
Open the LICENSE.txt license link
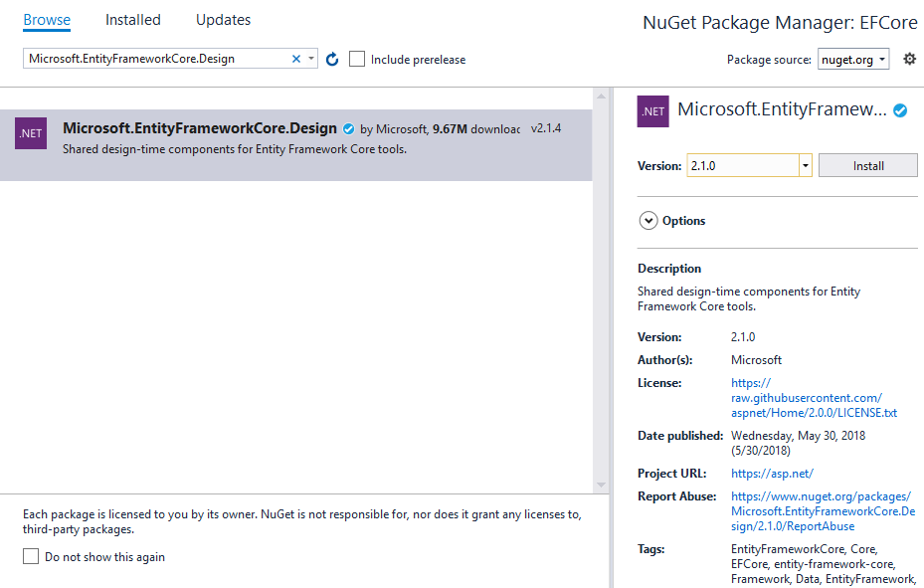click(814, 398)
